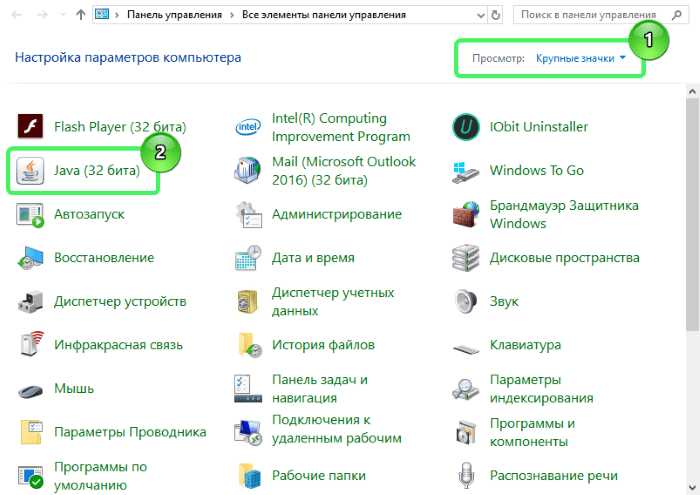
Task: Open Программы и компоненты link text
Action: pos(532,433)
